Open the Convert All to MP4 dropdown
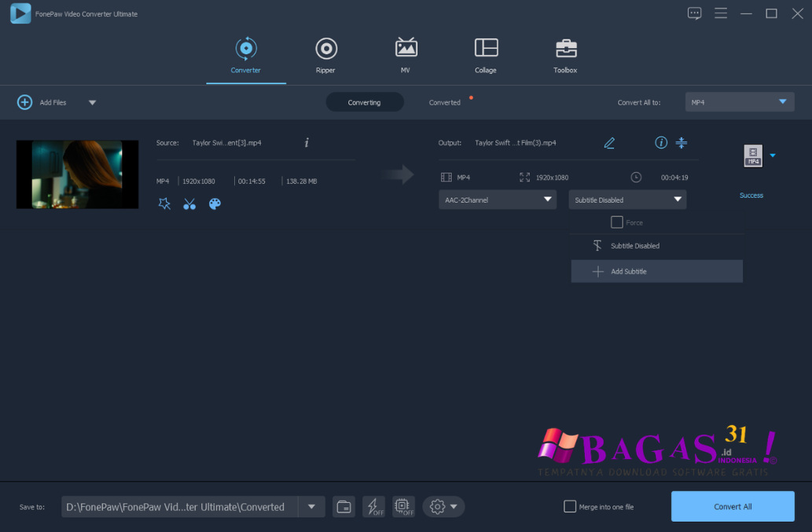 click(x=739, y=102)
